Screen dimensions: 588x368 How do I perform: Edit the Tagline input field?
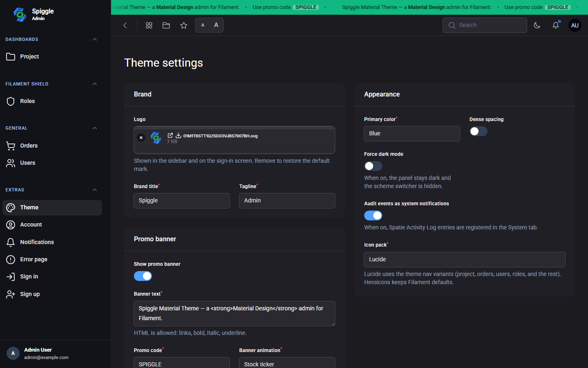pyautogui.click(x=287, y=201)
